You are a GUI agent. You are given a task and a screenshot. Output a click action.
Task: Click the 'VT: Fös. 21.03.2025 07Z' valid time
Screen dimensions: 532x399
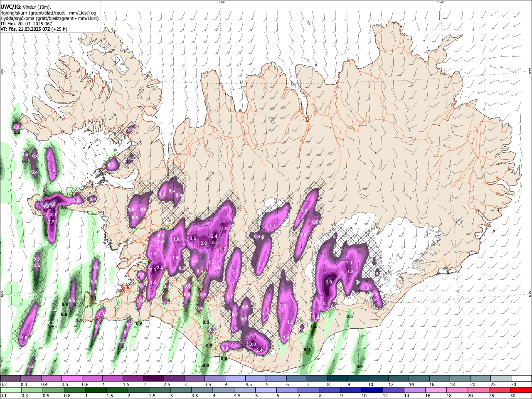point(25,29)
